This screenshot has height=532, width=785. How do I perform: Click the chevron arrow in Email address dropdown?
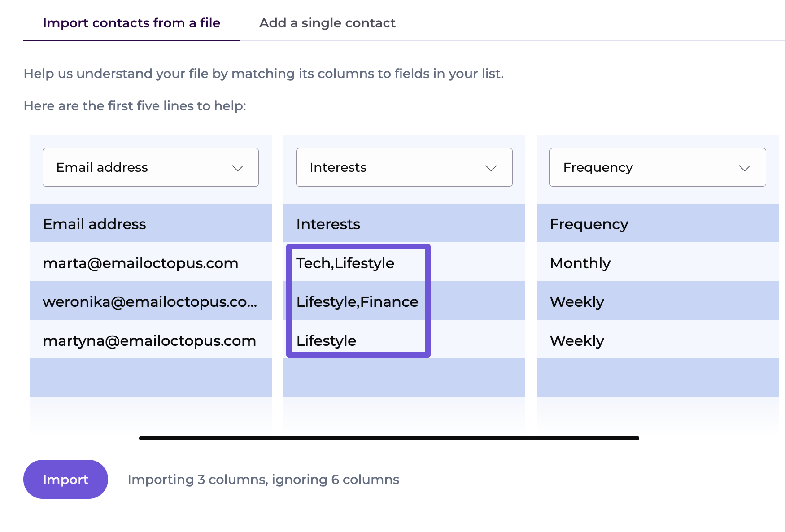pos(237,168)
